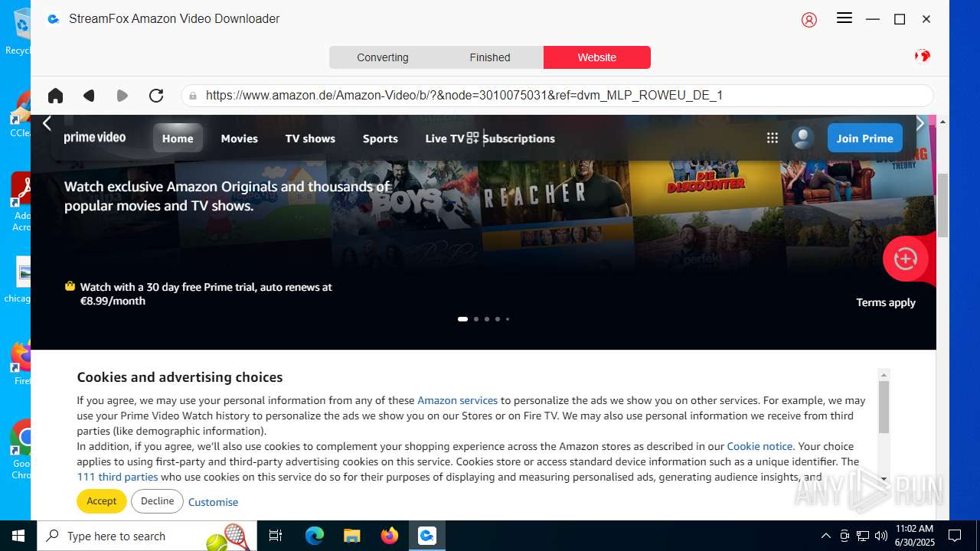Screen dimensions: 980x551
Task: Open the Prime Video apps grid icon
Action: pyautogui.click(x=773, y=139)
